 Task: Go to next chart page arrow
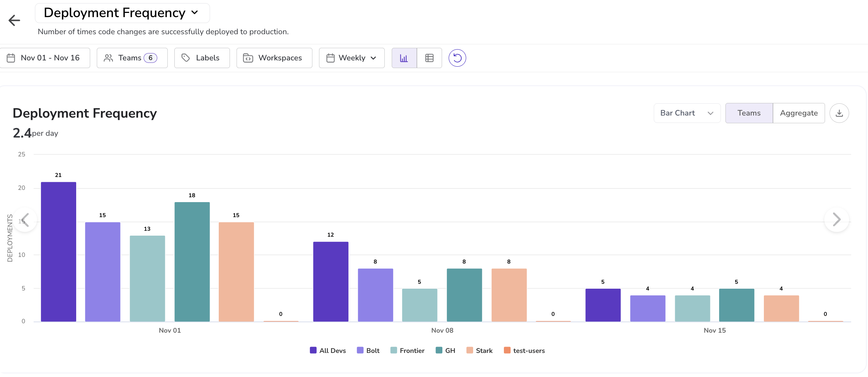pos(836,220)
